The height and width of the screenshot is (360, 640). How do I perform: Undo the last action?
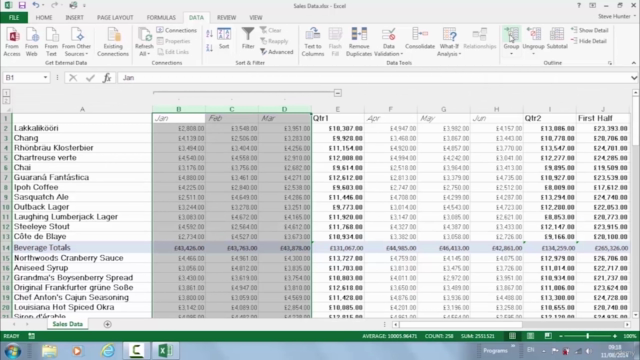36,5
